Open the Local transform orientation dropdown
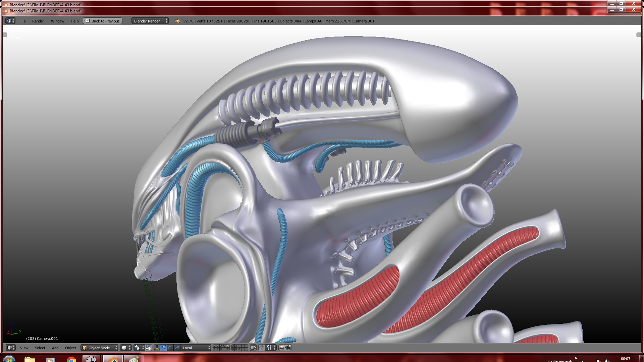 coord(196,348)
